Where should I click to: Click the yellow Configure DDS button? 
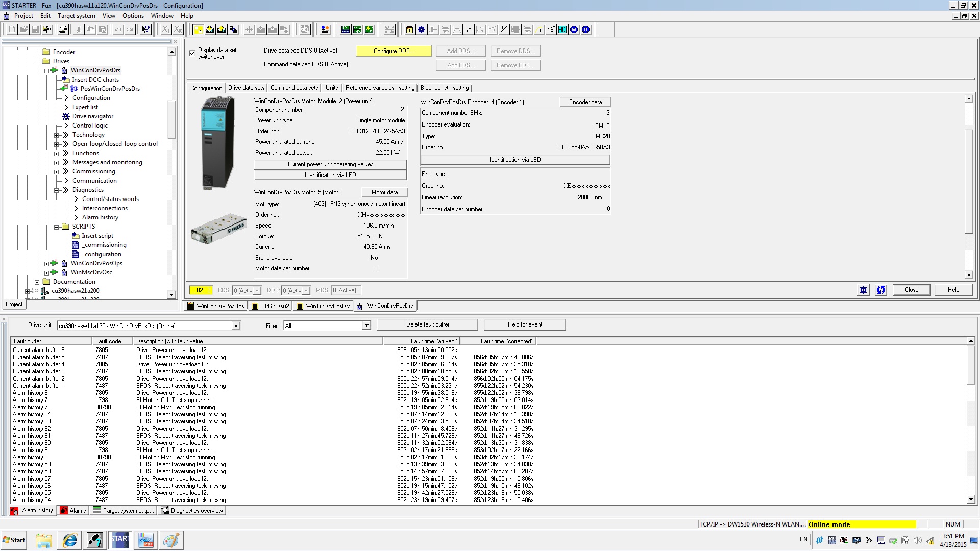394,51
